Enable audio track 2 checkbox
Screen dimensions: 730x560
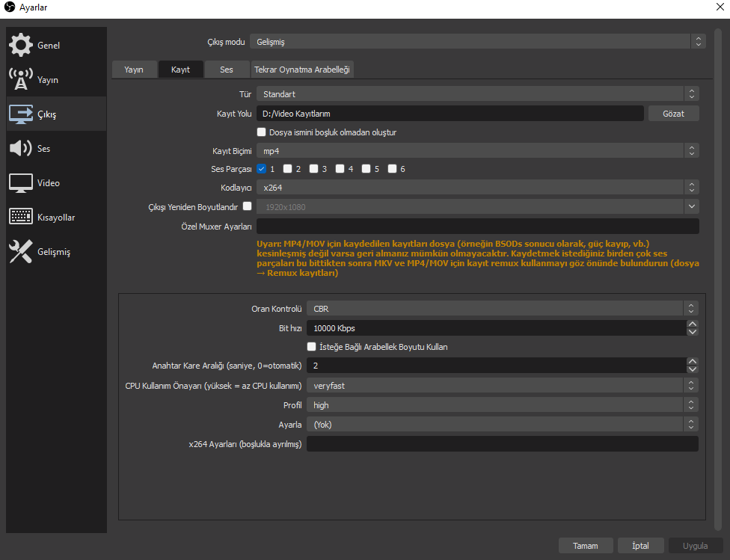click(287, 168)
